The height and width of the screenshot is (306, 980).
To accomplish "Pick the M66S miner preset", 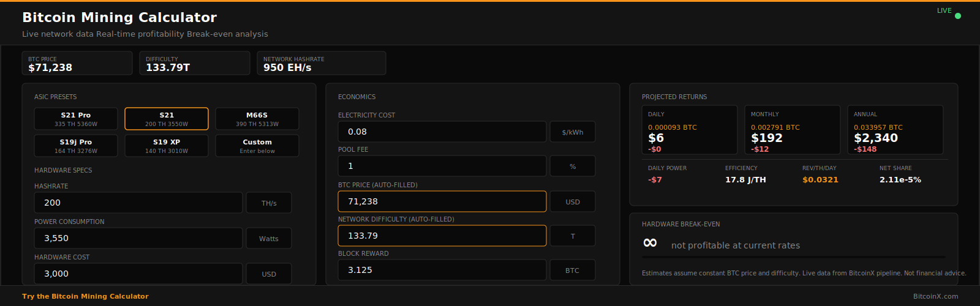I will 257,119.
